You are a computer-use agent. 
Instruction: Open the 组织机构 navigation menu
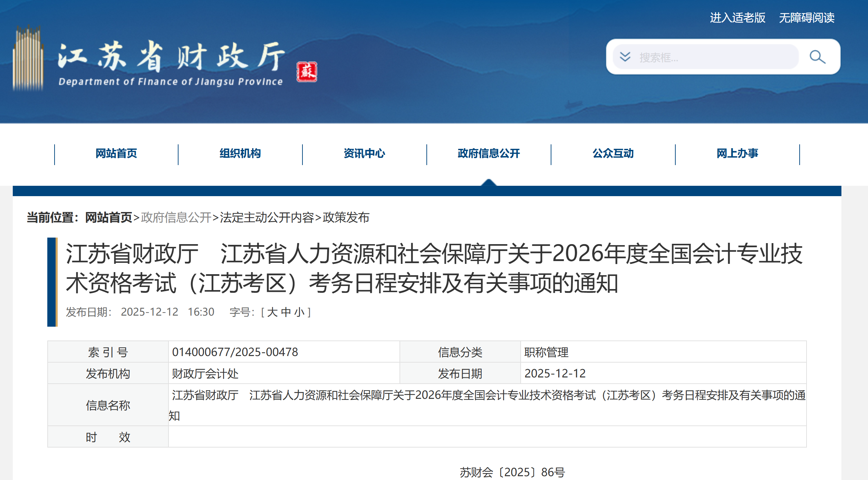(x=240, y=153)
